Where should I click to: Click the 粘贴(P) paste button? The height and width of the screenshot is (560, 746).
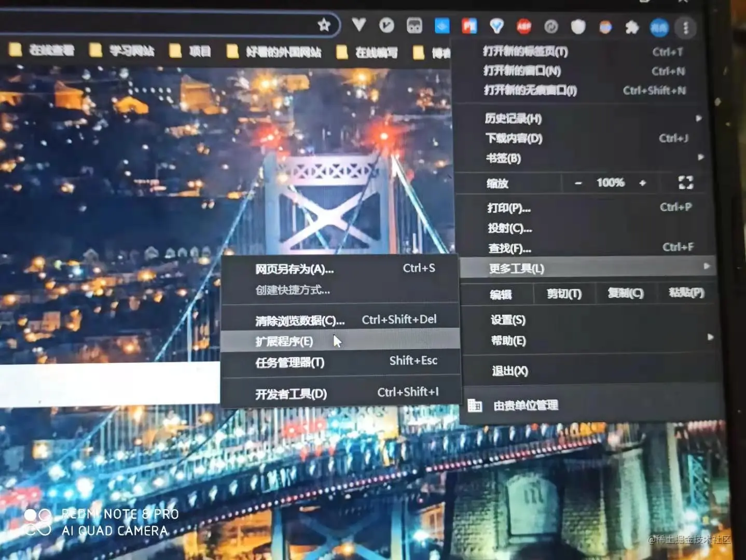click(686, 292)
